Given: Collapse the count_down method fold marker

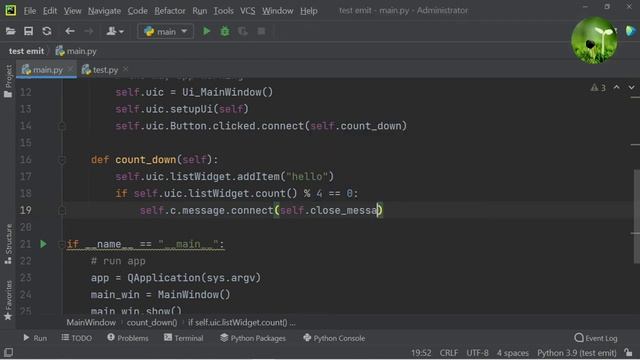Looking at the screenshot, I should coord(62,160).
